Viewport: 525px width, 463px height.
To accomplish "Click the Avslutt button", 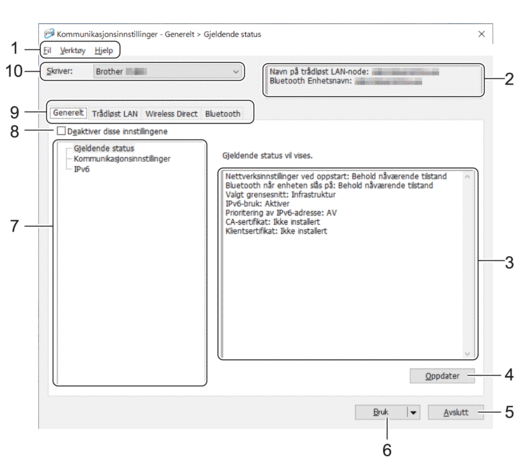I will pos(456,412).
